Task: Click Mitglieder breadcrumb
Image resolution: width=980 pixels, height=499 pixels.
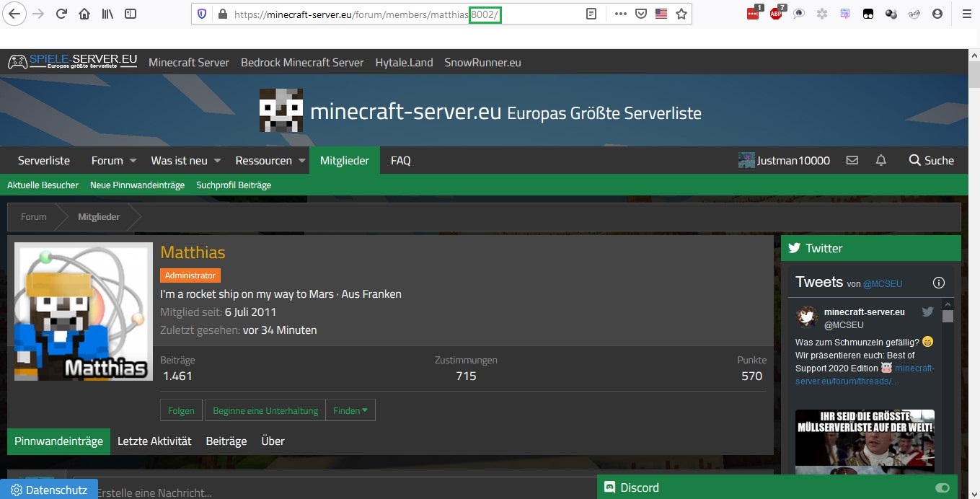Action: click(x=99, y=216)
